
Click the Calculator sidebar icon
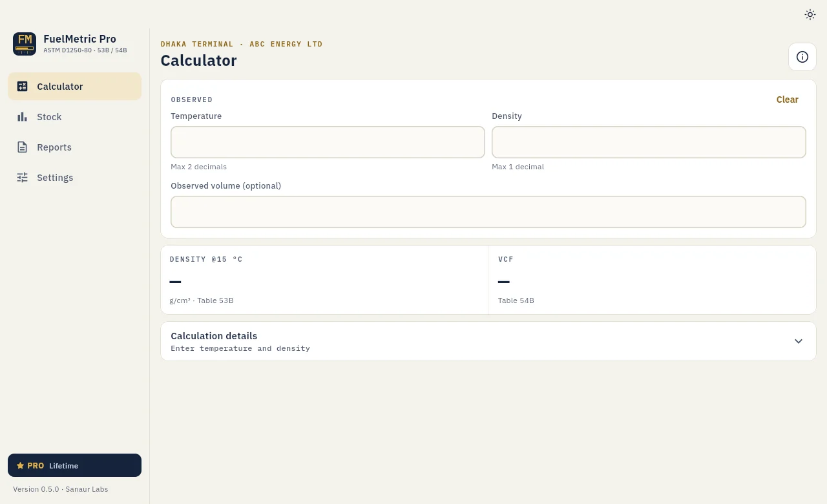(23, 87)
